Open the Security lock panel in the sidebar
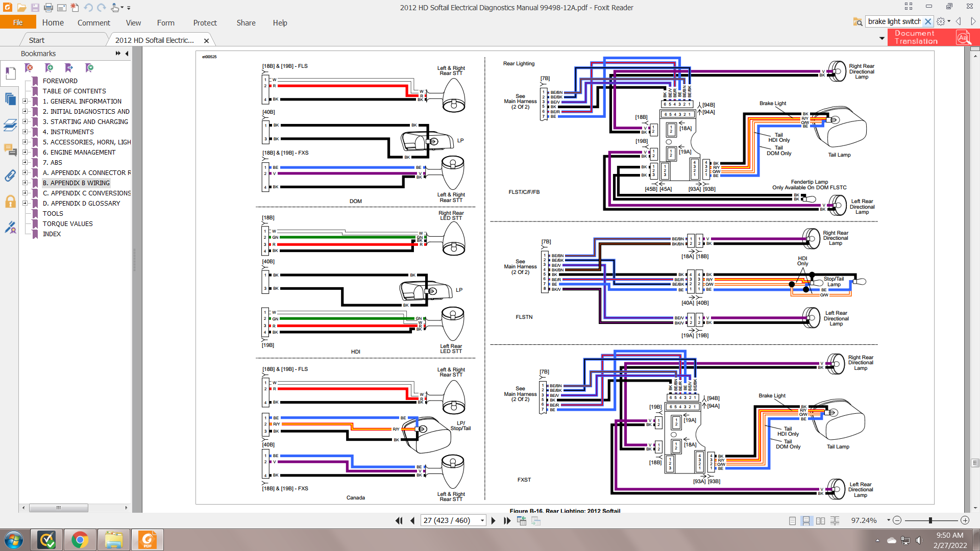 (x=10, y=202)
